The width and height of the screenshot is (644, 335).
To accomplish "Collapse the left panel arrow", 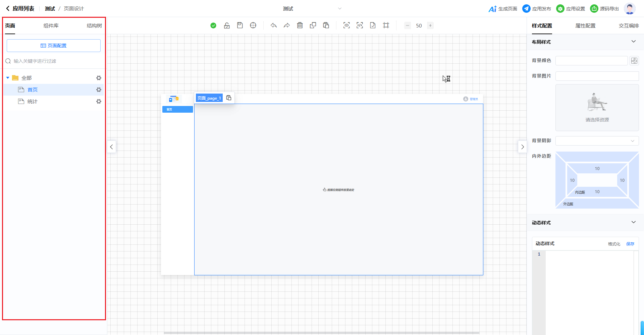I will tap(111, 147).
